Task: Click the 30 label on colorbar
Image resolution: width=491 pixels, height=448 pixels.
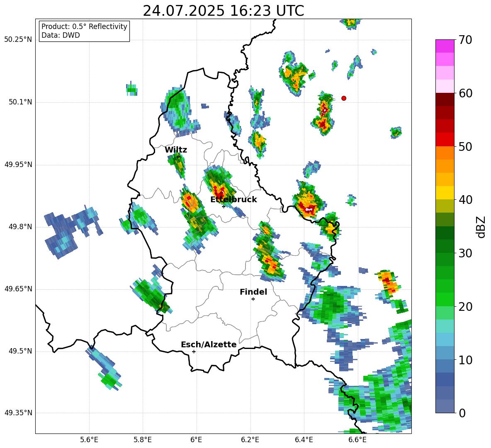Action: click(465, 253)
